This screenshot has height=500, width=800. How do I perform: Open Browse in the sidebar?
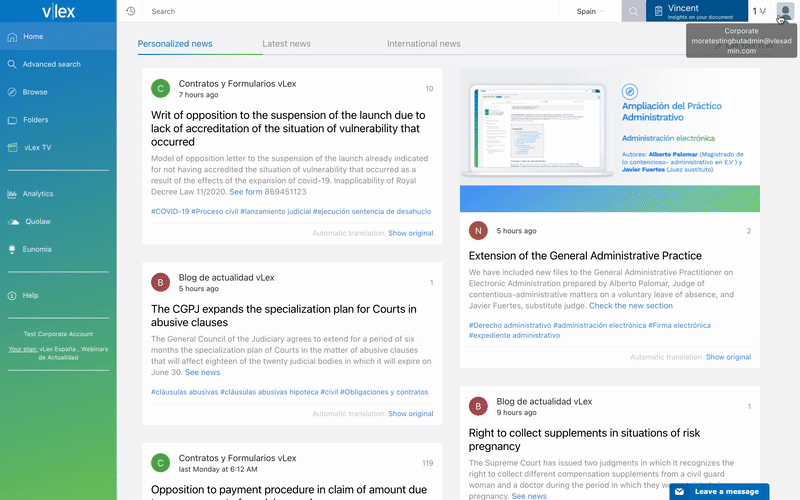(58, 92)
